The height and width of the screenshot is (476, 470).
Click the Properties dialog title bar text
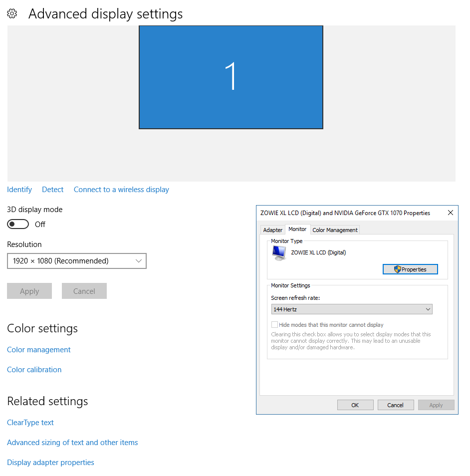(x=345, y=213)
